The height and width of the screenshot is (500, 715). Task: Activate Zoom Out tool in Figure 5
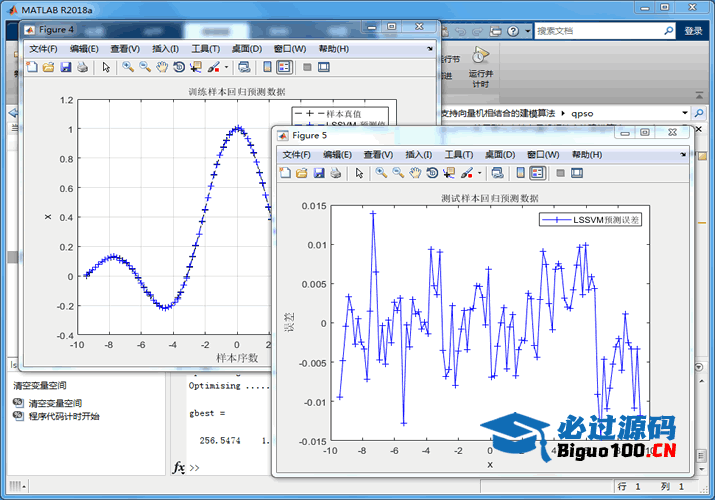(x=398, y=173)
